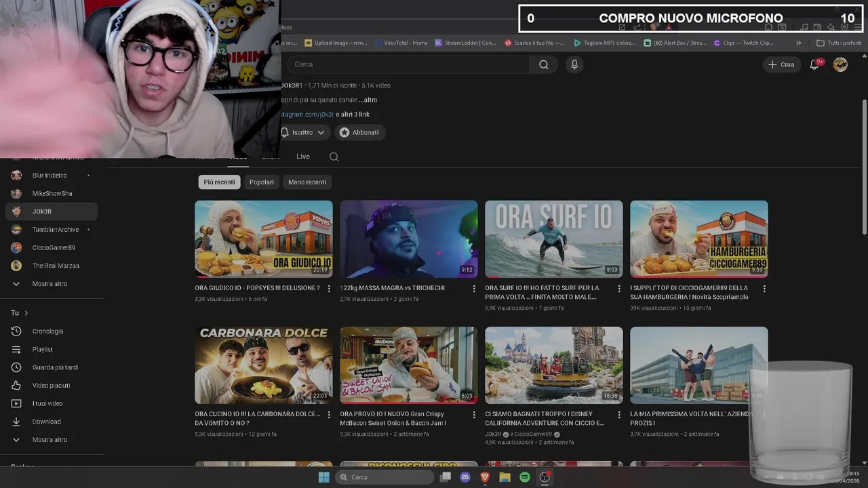Click the Carbonara Dolce video title
Image resolution: width=868 pixels, height=488 pixels.
[x=258, y=418]
